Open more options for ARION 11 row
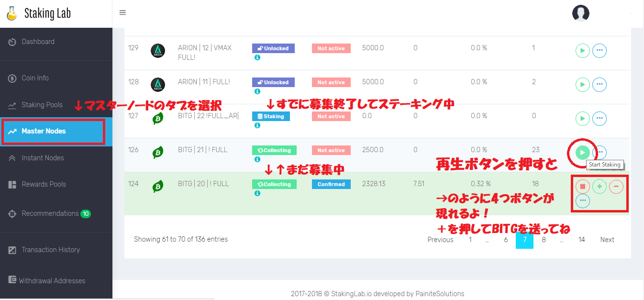Image resolution: width=644 pixels, height=300 pixels. tap(600, 84)
